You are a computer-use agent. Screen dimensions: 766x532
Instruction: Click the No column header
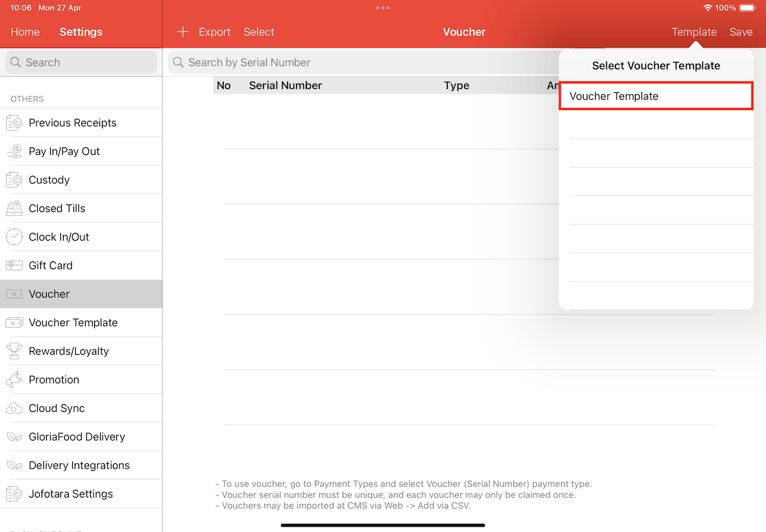coord(224,86)
